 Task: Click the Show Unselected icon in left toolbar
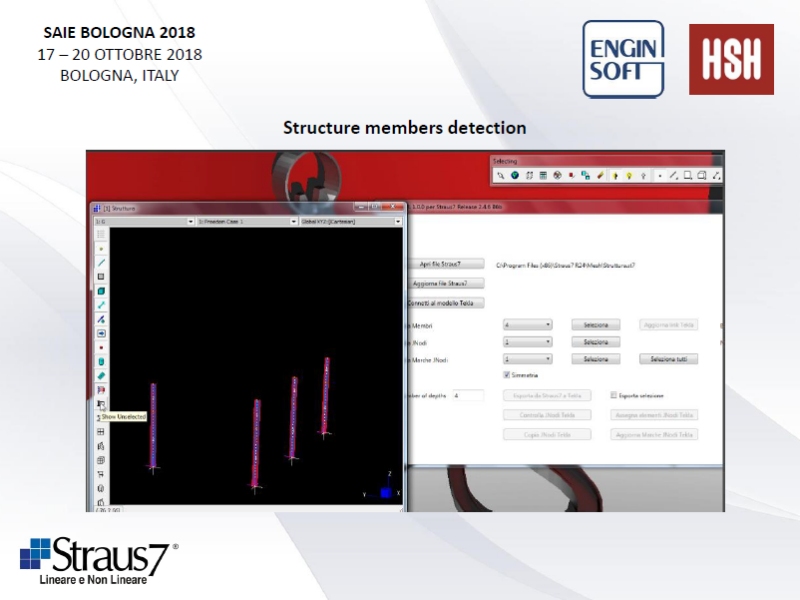click(x=101, y=403)
